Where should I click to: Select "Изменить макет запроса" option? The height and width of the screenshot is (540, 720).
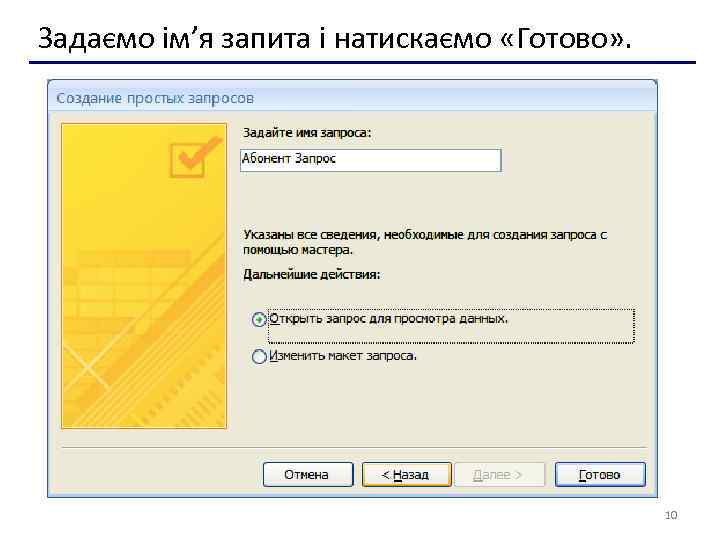[x=259, y=356]
